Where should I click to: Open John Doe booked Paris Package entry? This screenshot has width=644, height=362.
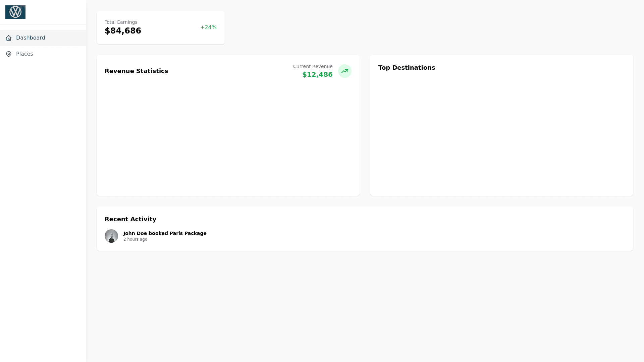[165, 233]
